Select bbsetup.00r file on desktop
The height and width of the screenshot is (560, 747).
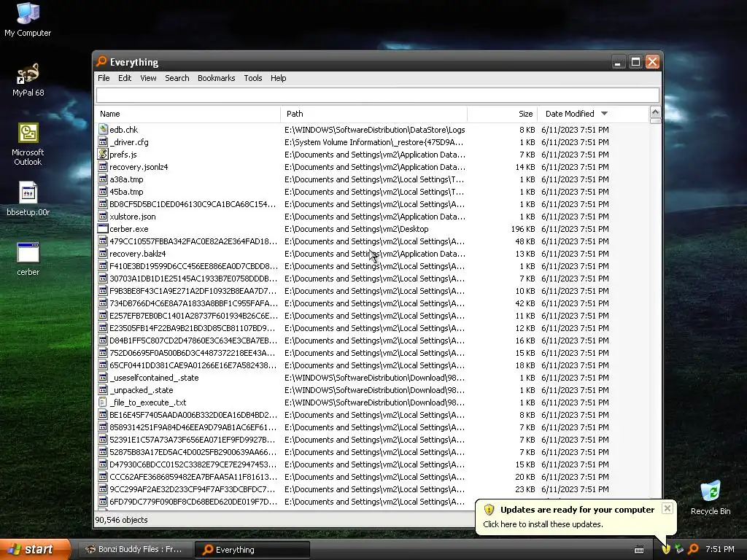(28, 199)
